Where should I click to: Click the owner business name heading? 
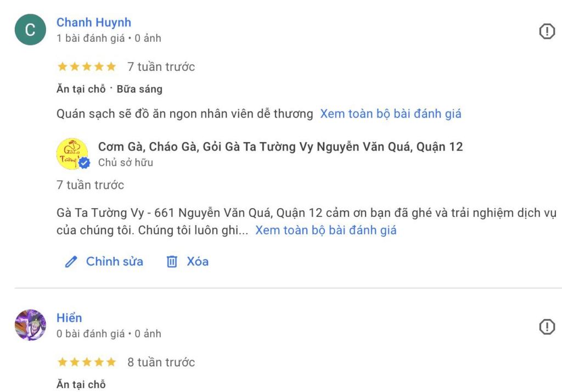tap(280, 147)
